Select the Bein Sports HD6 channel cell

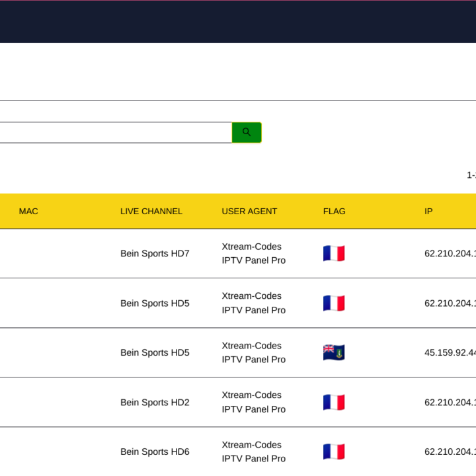click(155, 452)
